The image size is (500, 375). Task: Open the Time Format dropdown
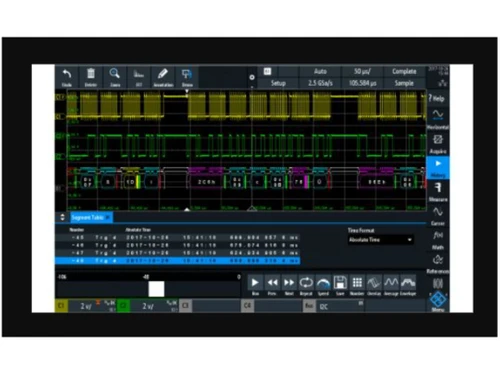[x=381, y=240]
